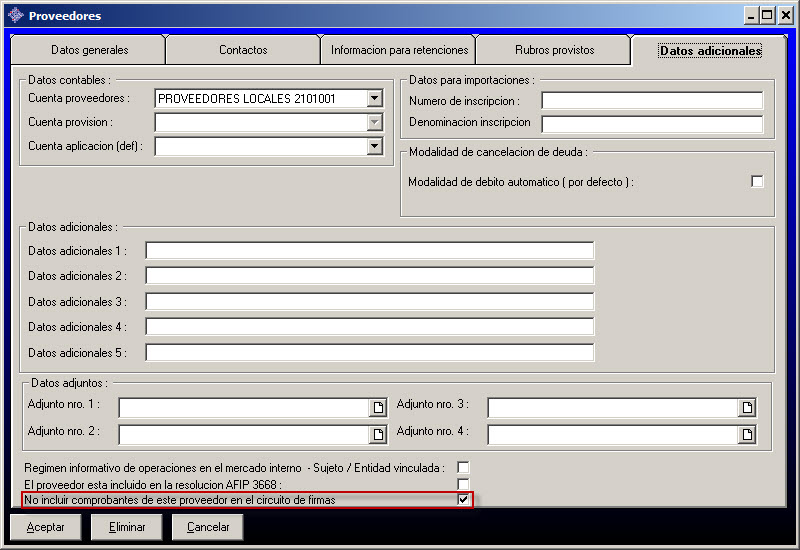This screenshot has height=550, width=800.
Task: Go to Informacion para retenciones tab
Action: (399, 50)
